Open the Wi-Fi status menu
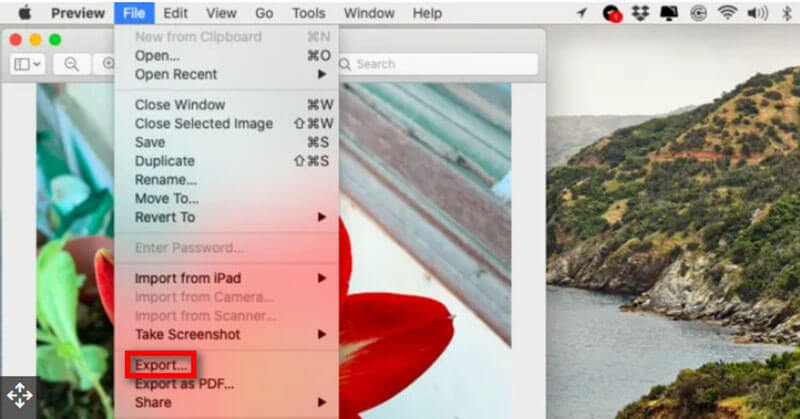 pyautogui.click(x=726, y=13)
